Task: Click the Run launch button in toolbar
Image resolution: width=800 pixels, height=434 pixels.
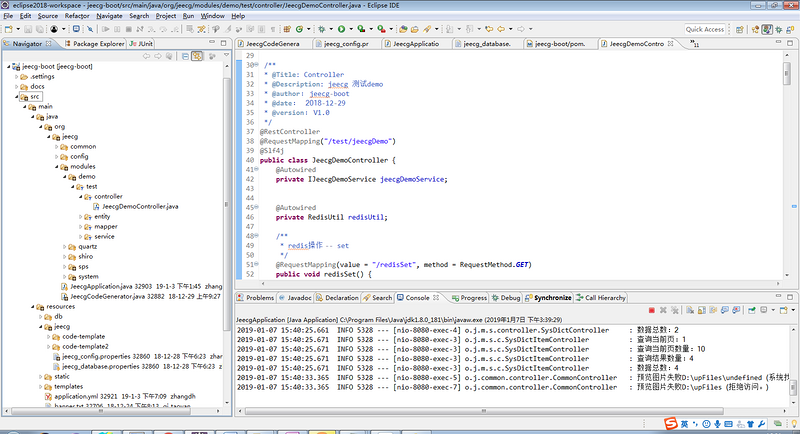Action: tap(342, 30)
